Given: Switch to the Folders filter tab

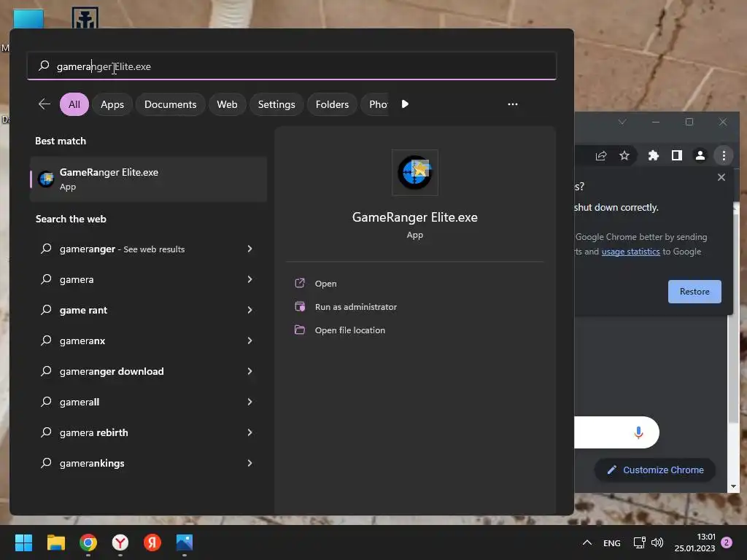Looking at the screenshot, I should pos(332,104).
